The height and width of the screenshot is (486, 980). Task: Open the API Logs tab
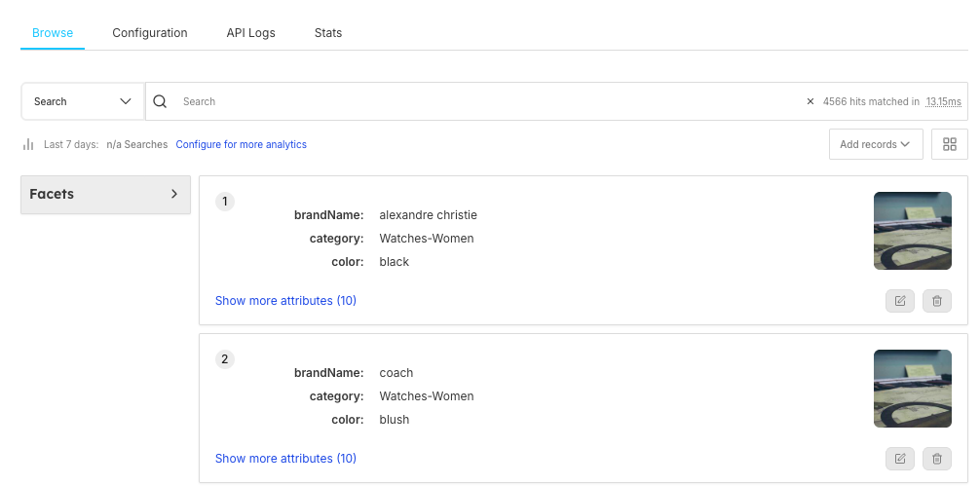(x=250, y=32)
